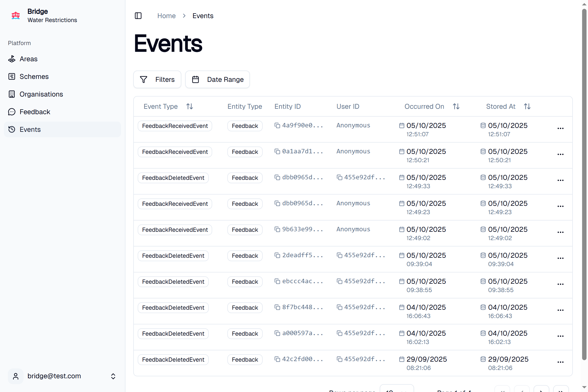
Task: Open the actions menu for the FeedbackDeletedEvent row
Action: pyautogui.click(x=560, y=180)
